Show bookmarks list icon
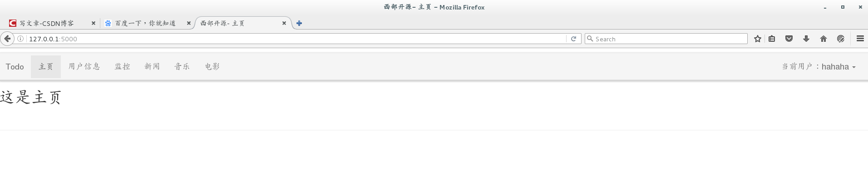 [772, 39]
